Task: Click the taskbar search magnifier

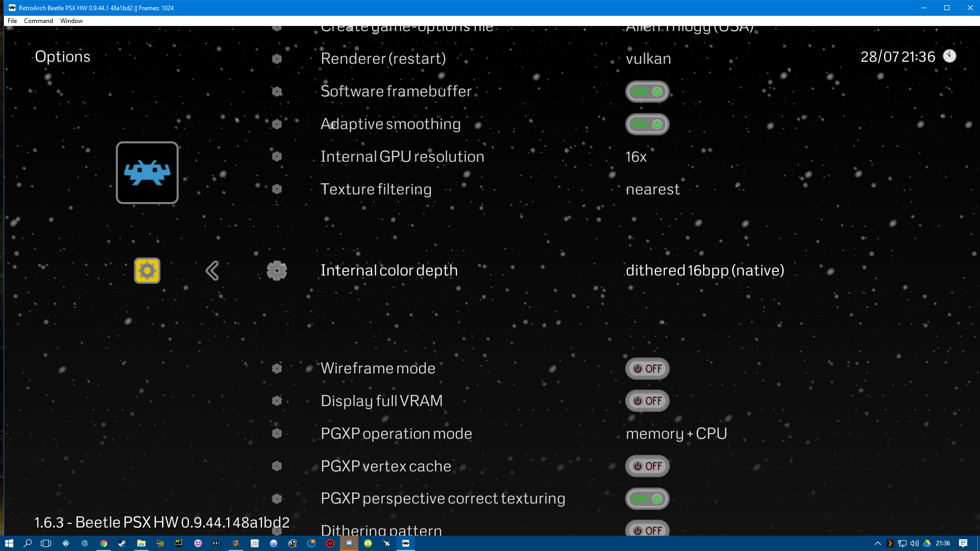Action: (28, 543)
